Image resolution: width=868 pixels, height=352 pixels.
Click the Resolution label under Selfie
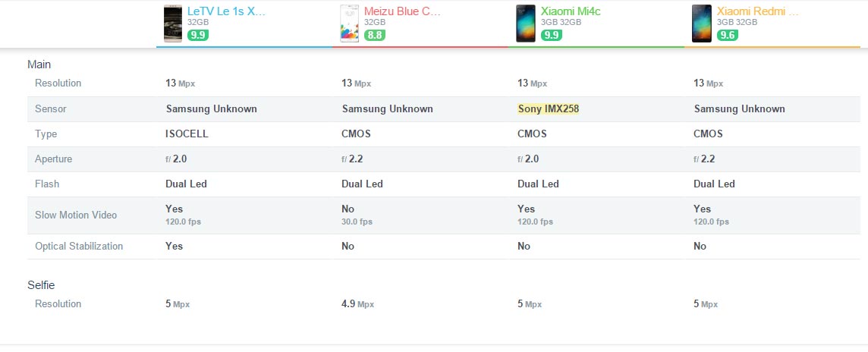58,304
